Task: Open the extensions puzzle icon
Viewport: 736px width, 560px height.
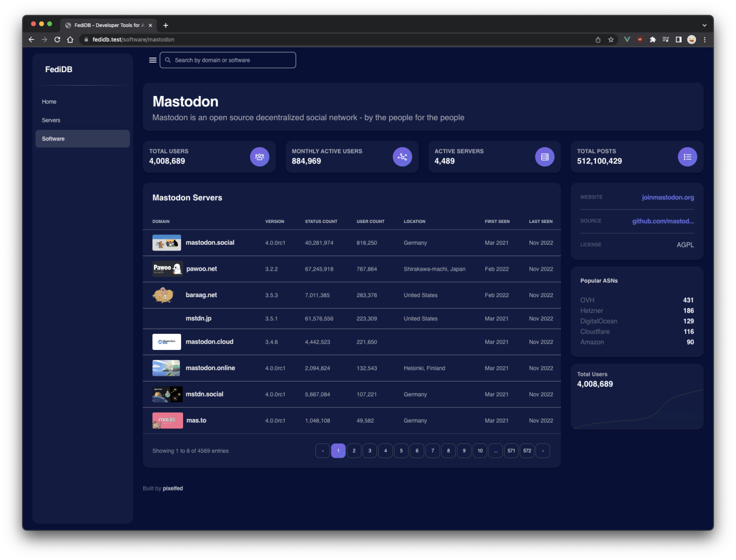Action: click(652, 39)
